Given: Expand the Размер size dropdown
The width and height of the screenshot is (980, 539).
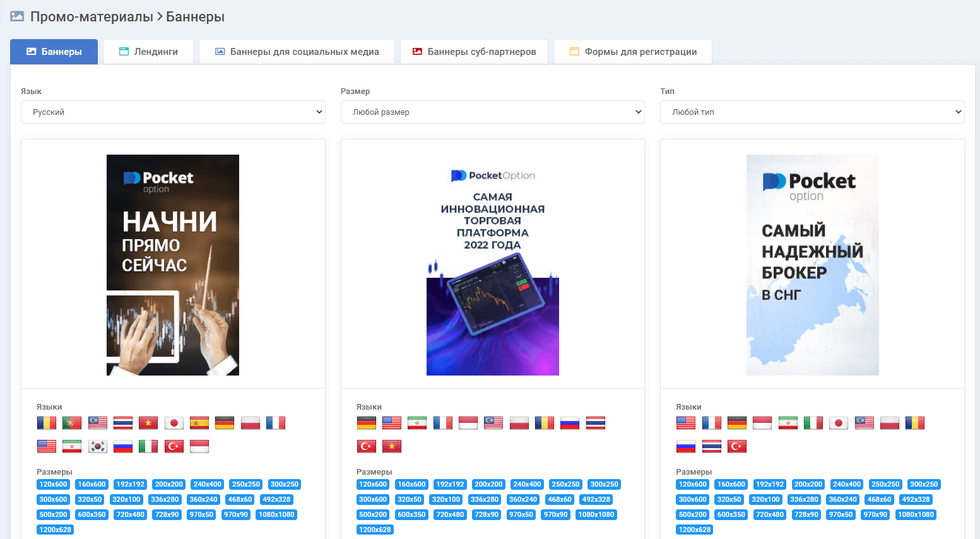Looking at the screenshot, I should [x=492, y=112].
